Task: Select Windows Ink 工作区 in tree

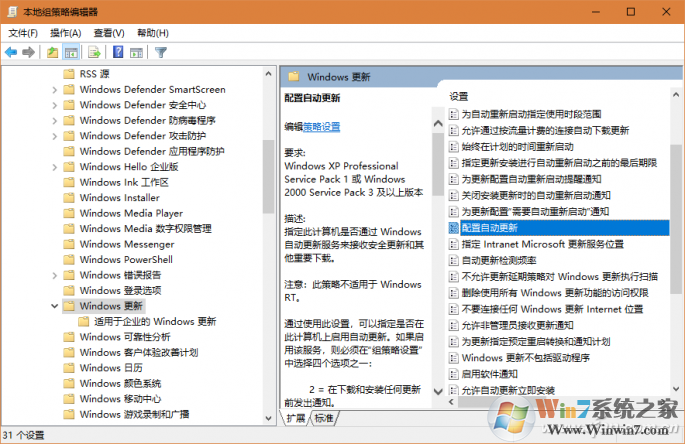Action: tap(124, 182)
